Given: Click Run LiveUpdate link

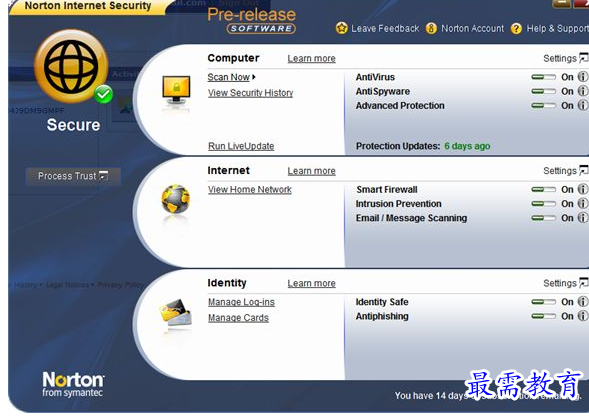Looking at the screenshot, I should click(x=241, y=146).
